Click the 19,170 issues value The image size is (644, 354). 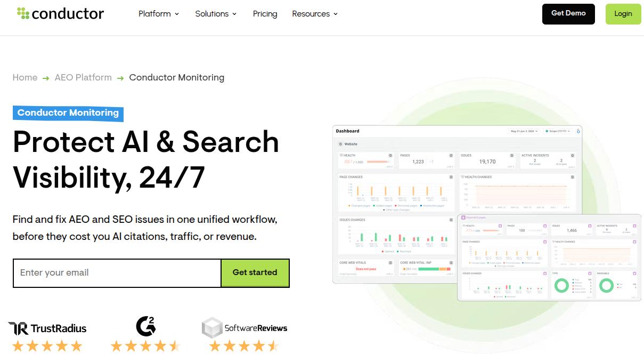(x=487, y=162)
